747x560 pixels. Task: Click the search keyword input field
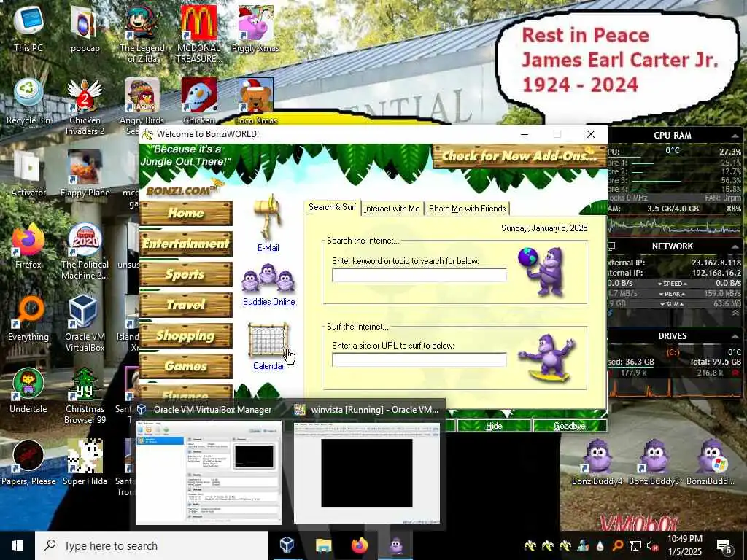coord(419,275)
